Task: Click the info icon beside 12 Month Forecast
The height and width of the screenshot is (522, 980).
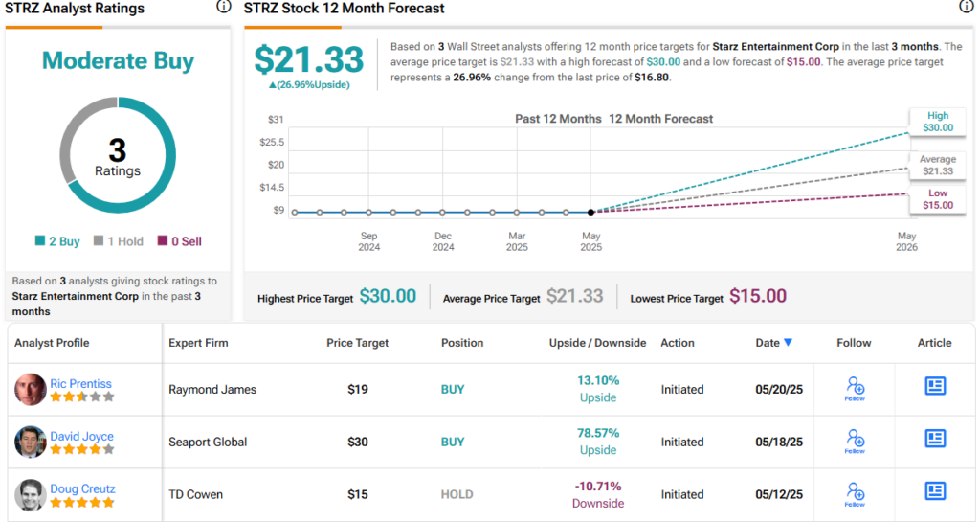Action: 967,7
